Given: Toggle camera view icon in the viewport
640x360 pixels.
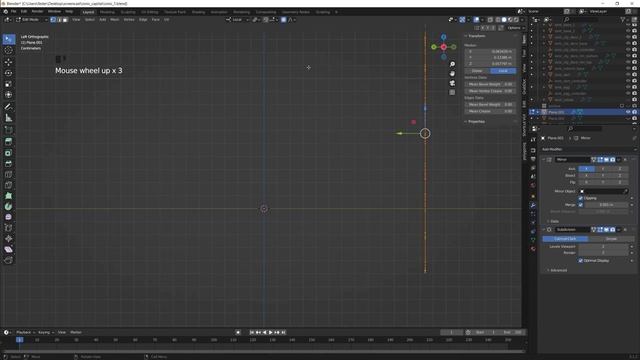Looking at the screenshot, I should [x=452, y=83].
